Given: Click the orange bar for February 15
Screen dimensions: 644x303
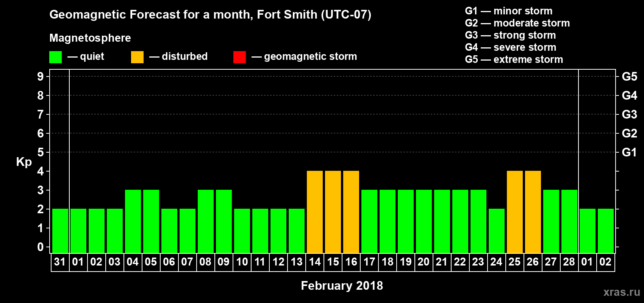Looking at the screenshot, I should 333,212.
